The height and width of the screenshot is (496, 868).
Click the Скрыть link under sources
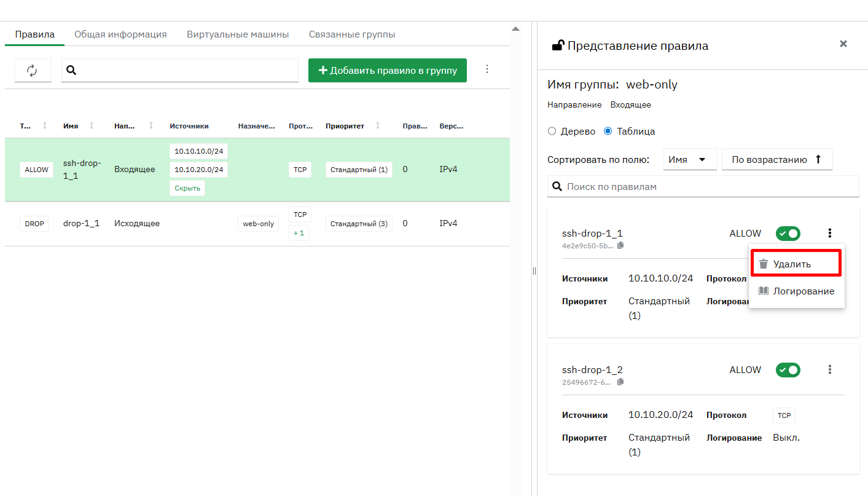click(187, 188)
